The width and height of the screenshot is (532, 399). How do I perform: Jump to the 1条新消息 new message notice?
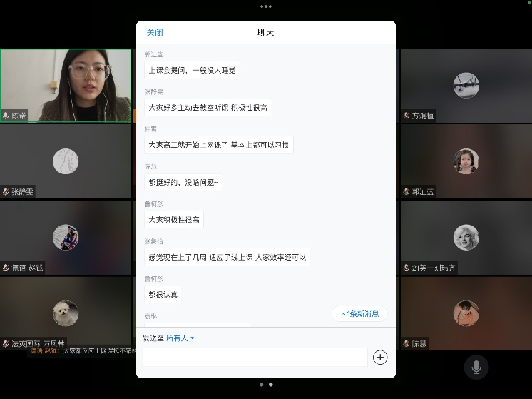359,314
